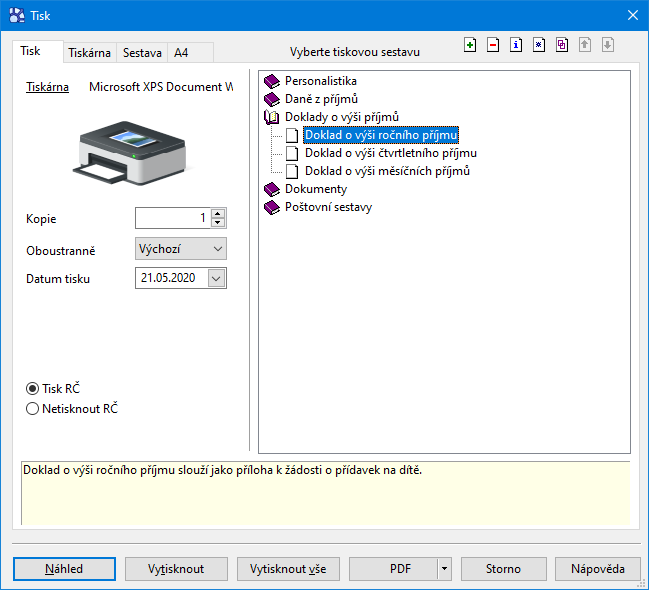649x590 pixels.
Task: Open the Oboustranně dropdown
Action: 181,249
